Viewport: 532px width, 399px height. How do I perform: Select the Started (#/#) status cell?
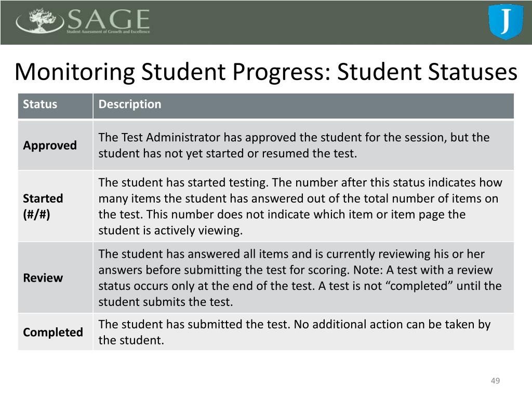click(x=43, y=206)
